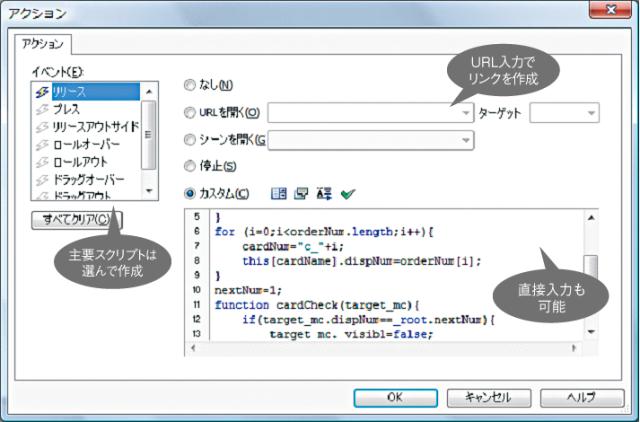Open the scene selection dropdown arrow
Viewport: 640px width, 422px height.
466,140
